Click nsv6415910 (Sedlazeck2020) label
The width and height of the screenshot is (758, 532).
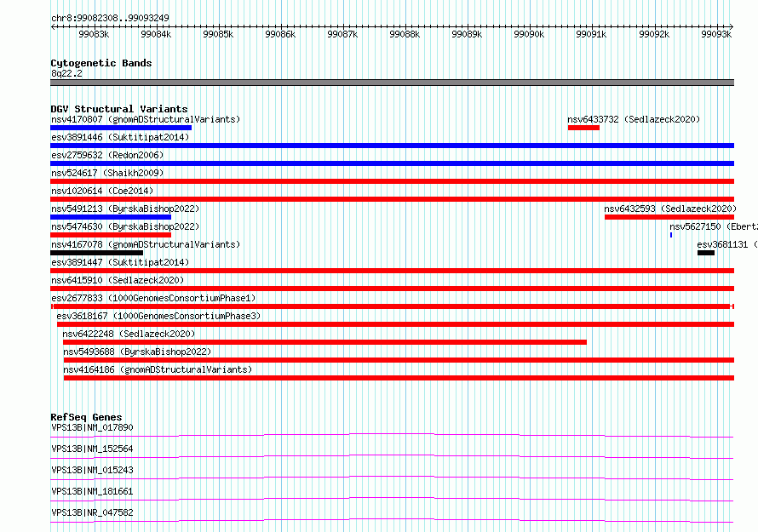118,280
